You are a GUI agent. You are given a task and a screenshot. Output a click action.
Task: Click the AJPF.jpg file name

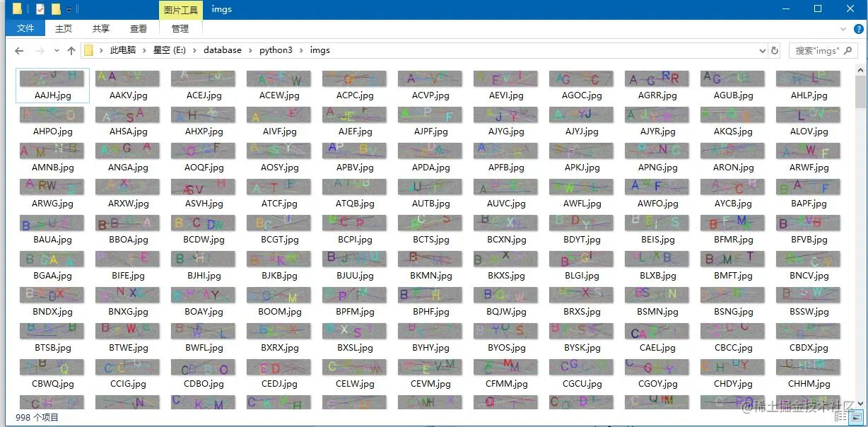coord(430,131)
